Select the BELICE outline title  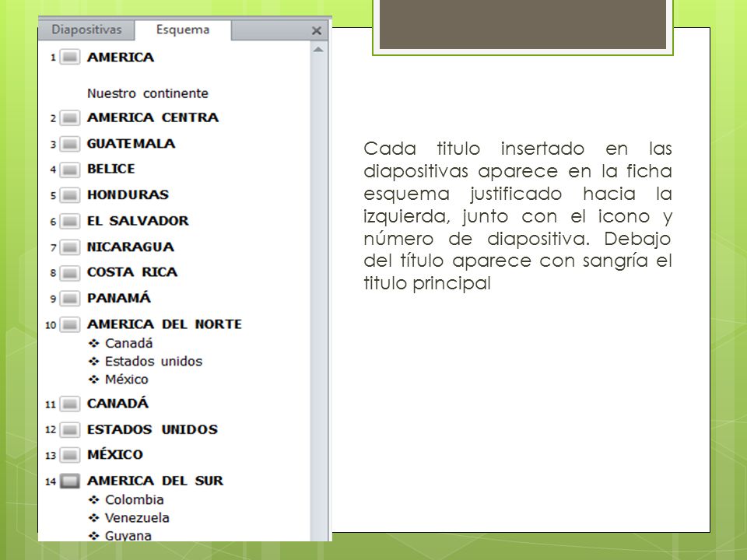pos(111,169)
